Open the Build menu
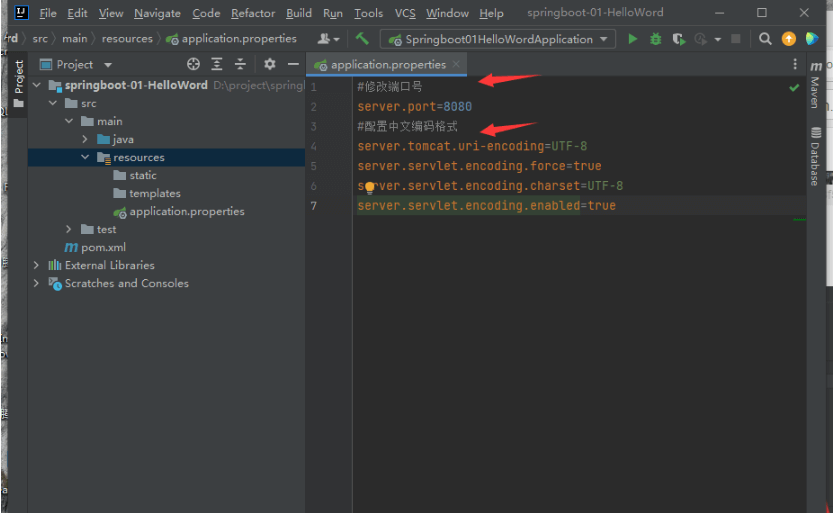 [x=299, y=13]
